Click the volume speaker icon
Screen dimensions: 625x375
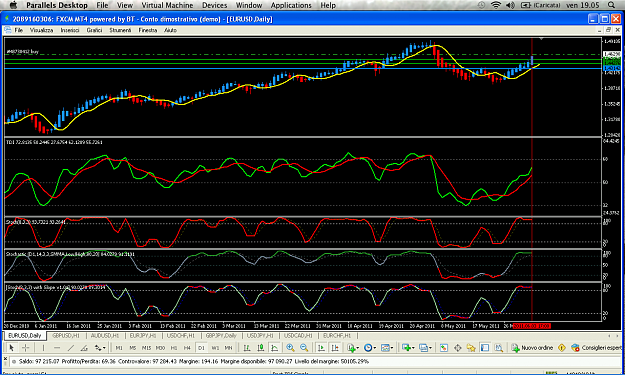[x=510, y=5]
